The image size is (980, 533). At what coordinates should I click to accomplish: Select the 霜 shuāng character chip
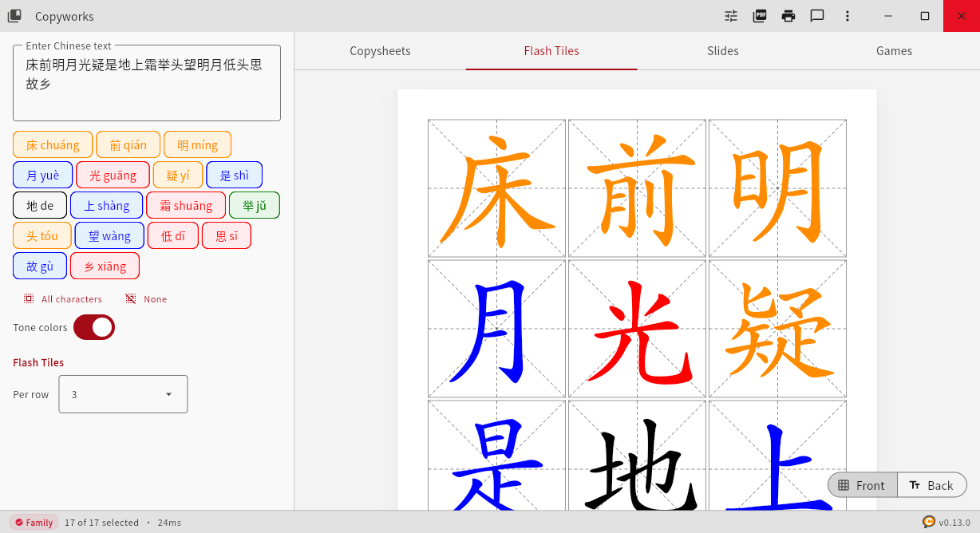tap(185, 204)
